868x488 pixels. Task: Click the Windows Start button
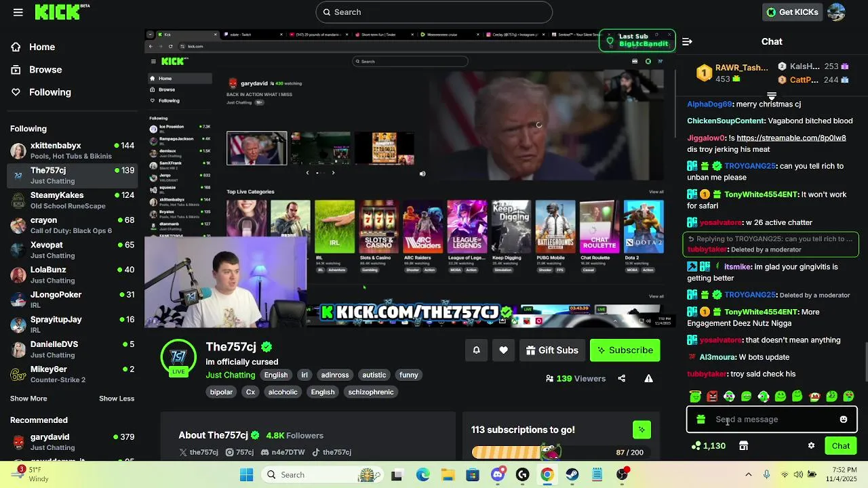246,474
